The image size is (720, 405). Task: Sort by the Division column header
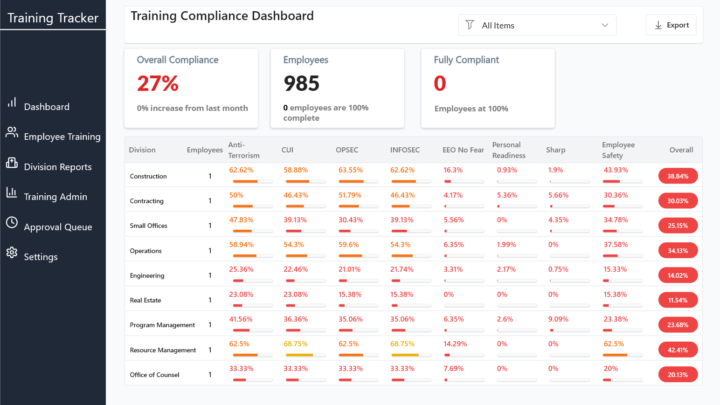143,149
